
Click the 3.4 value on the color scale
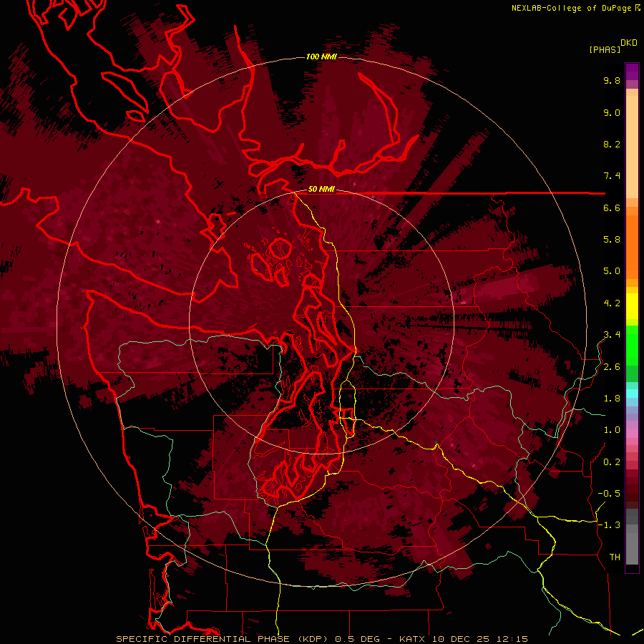(612, 335)
